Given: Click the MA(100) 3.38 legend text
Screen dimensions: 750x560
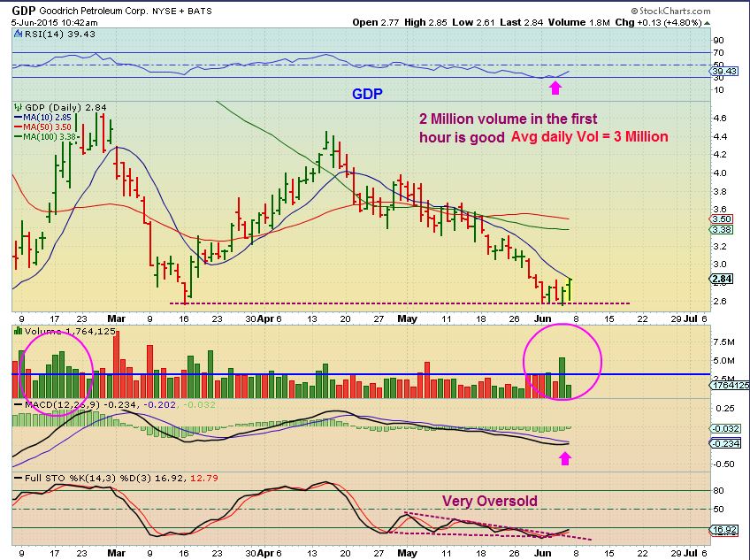Looking at the screenshot, I should [50, 137].
